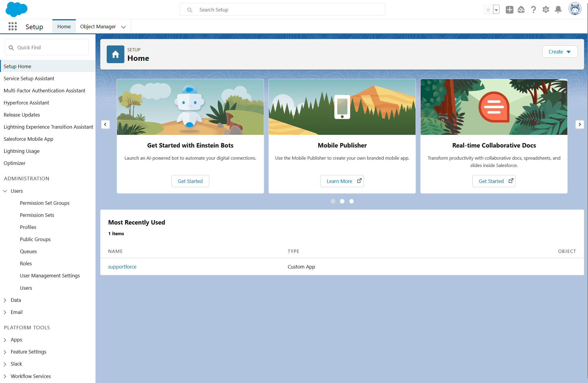Select Permission Sets in sidebar
The width and height of the screenshot is (588, 383).
click(x=37, y=215)
